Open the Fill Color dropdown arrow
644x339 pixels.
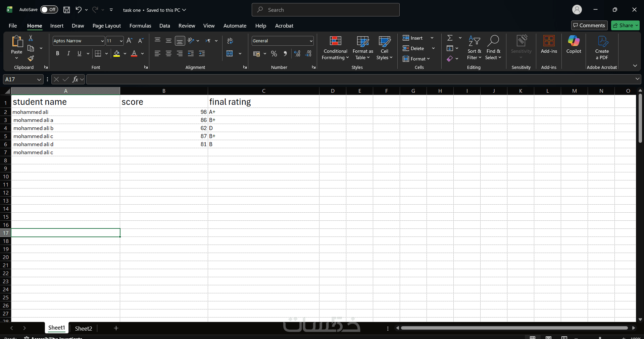click(125, 53)
